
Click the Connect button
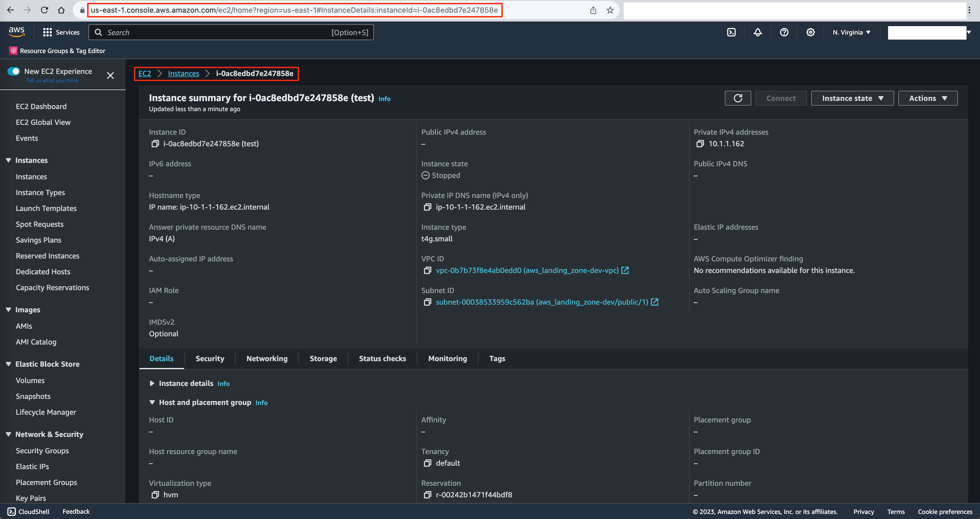coord(781,98)
